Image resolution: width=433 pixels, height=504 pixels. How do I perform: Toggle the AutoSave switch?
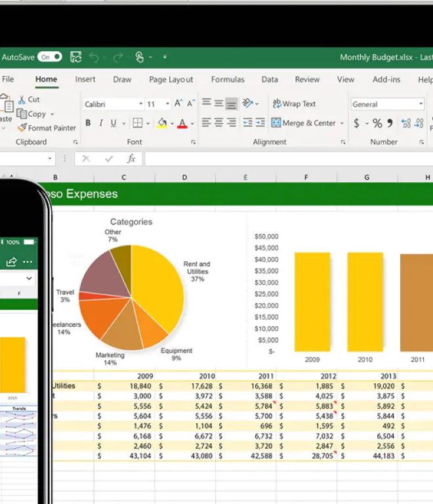50,57
